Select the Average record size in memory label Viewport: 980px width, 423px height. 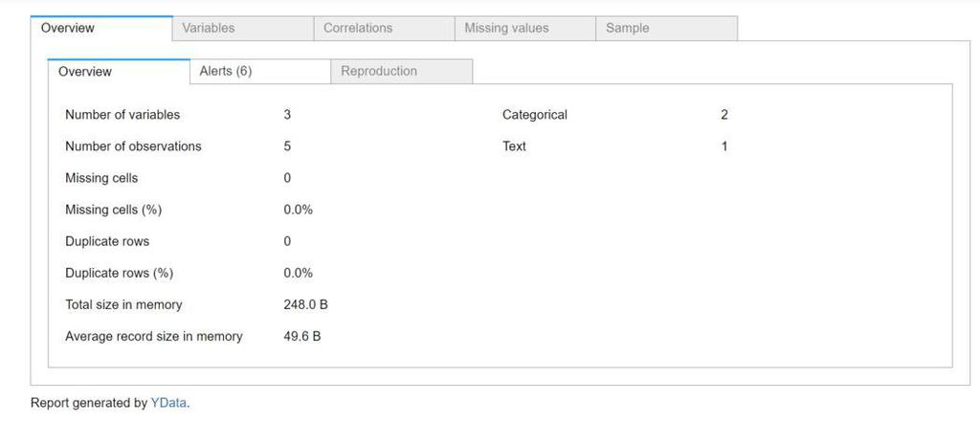coord(154,336)
